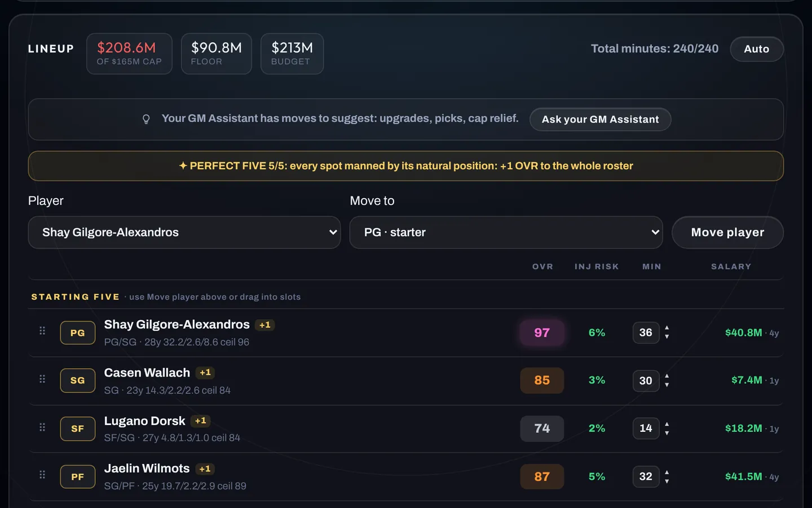This screenshot has width=812, height=508.
Task: Increase minutes for Casen Wallach
Action: (x=667, y=376)
